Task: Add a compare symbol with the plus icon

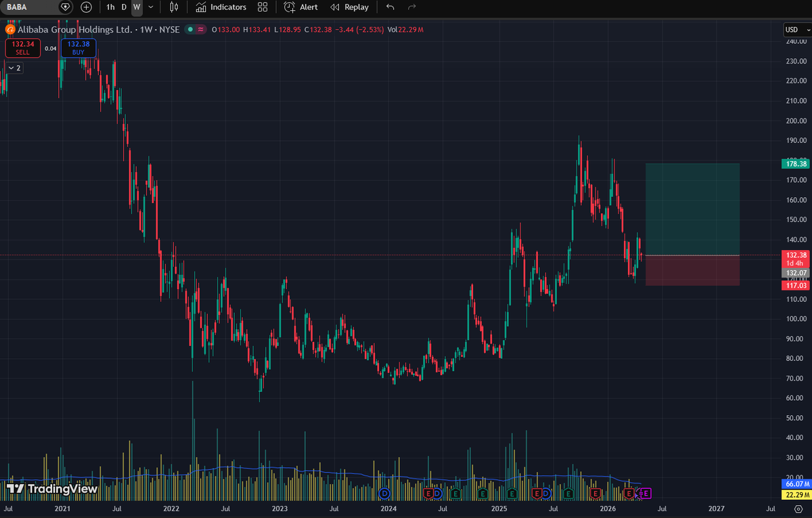Action: (86, 7)
